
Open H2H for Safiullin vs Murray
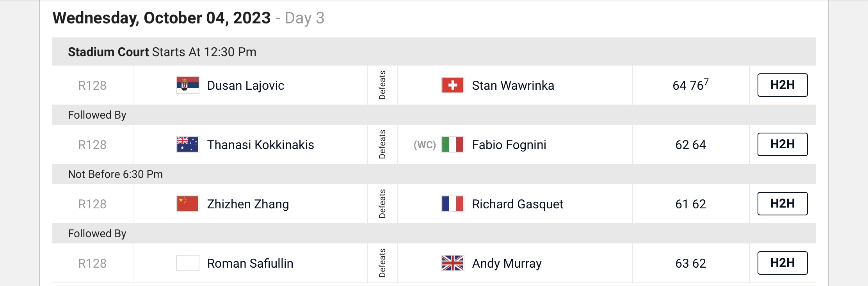coord(783,263)
